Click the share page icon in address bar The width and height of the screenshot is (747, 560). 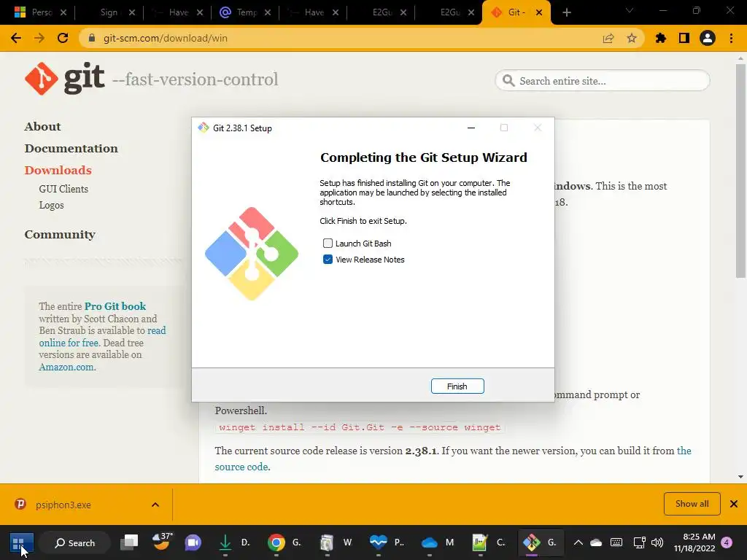click(608, 38)
